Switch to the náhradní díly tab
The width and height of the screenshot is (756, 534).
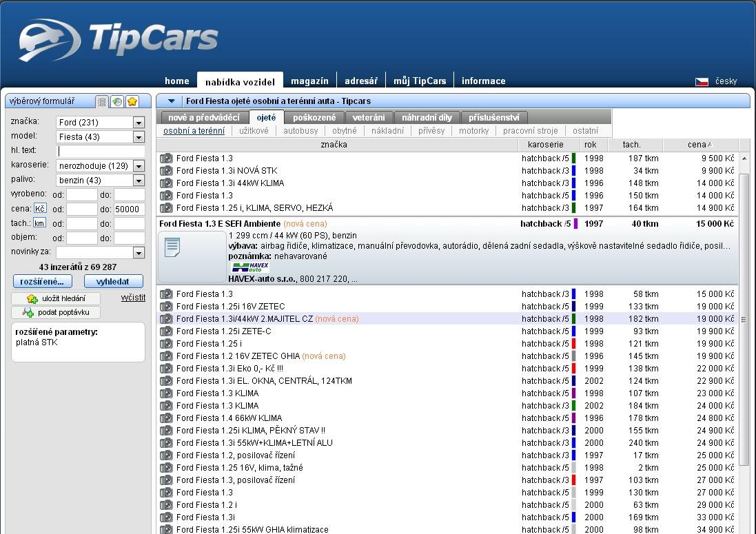coord(427,118)
